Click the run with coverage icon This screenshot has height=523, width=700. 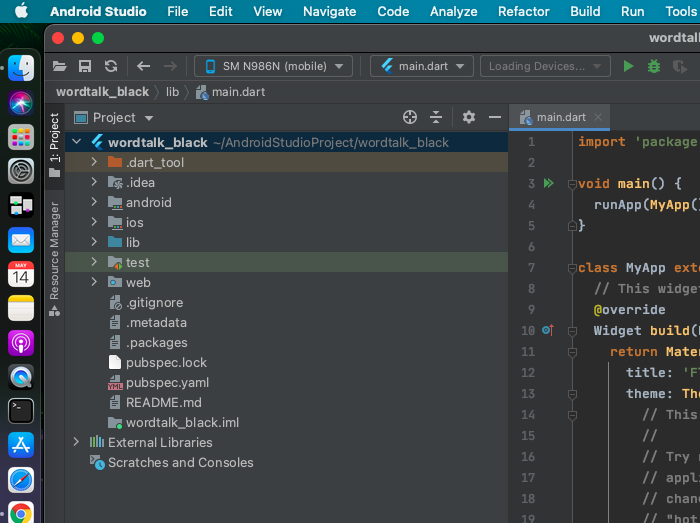tap(679, 66)
